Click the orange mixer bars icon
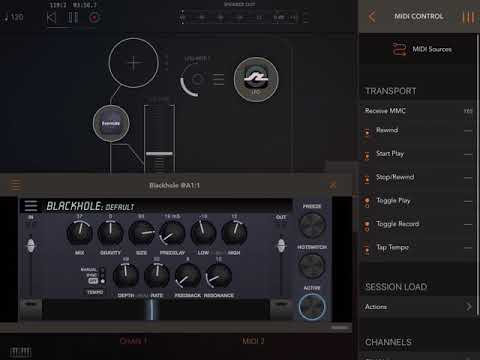Viewport: 480px width, 360px height. pos(468,17)
